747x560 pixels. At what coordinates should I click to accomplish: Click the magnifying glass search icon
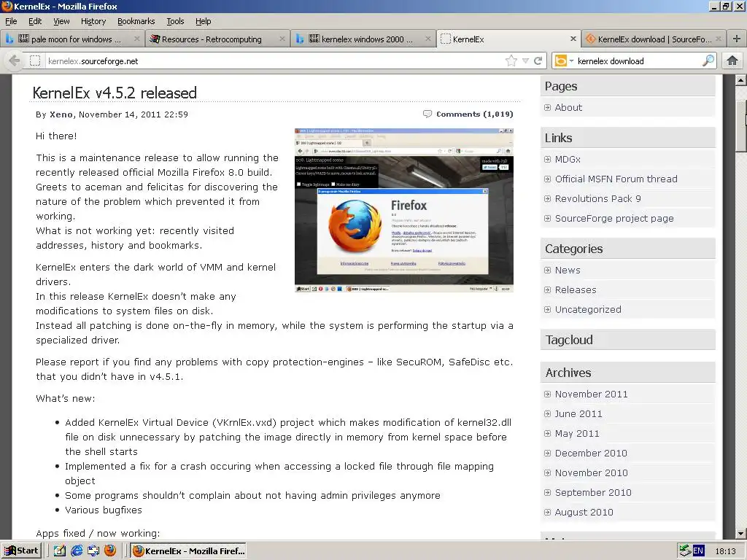(x=708, y=61)
